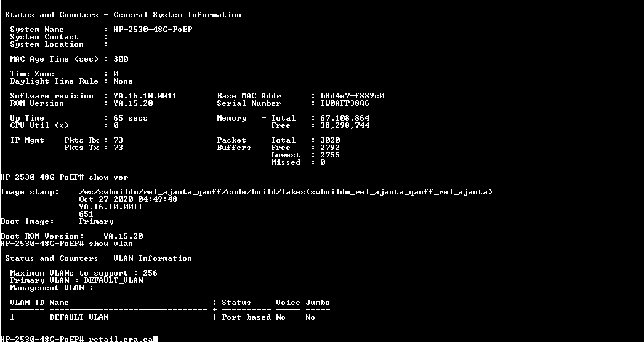The image size is (644, 342).
Task: Click the VLAN ID column header
Action: 27,303
